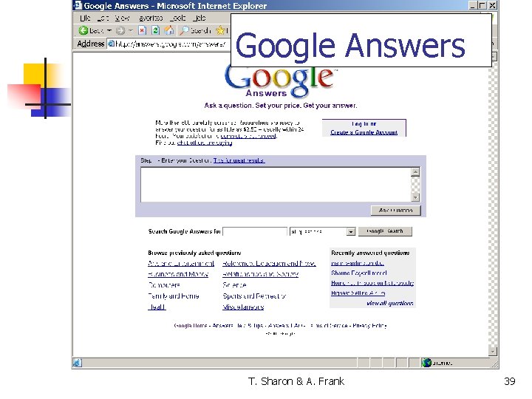Open the Forward button history dropdown arrow
This screenshot has height=399, width=532.
131,30
